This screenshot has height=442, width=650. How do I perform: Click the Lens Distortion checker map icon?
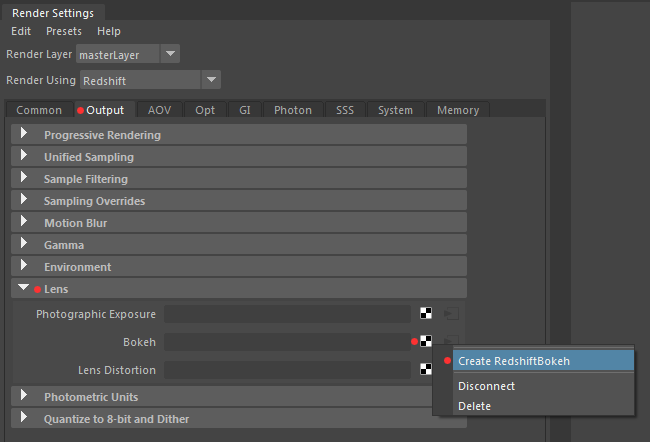click(426, 369)
